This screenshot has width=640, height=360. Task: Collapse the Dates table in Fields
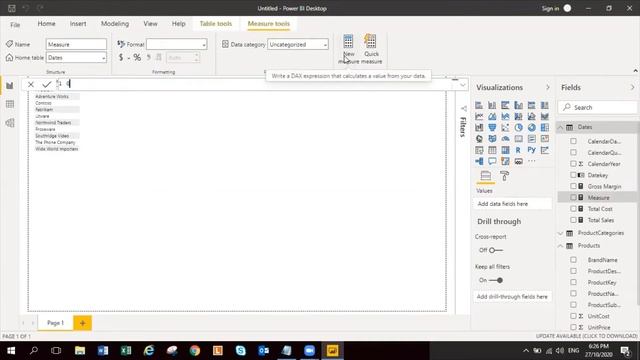click(561, 127)
